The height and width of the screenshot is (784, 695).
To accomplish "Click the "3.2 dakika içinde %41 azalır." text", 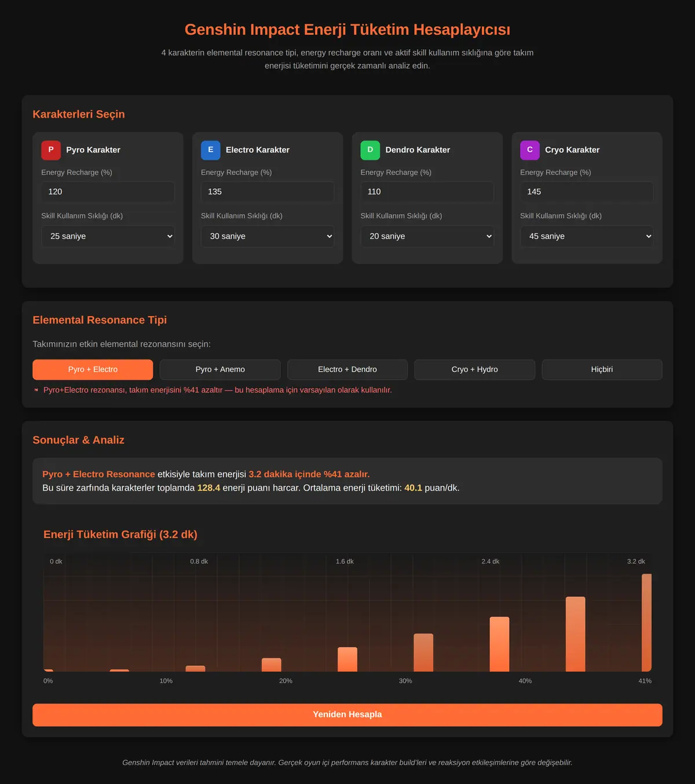I will (309, 474).
